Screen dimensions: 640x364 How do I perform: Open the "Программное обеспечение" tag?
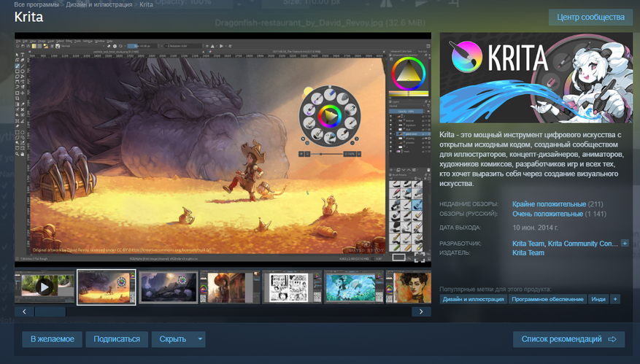[x=548, y=299]
